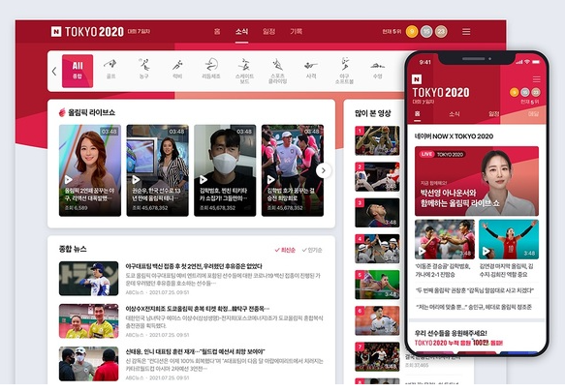Screen dimensions: 565x392
Task: Click the N logo on the phone screen
Action: pos(417,79)
